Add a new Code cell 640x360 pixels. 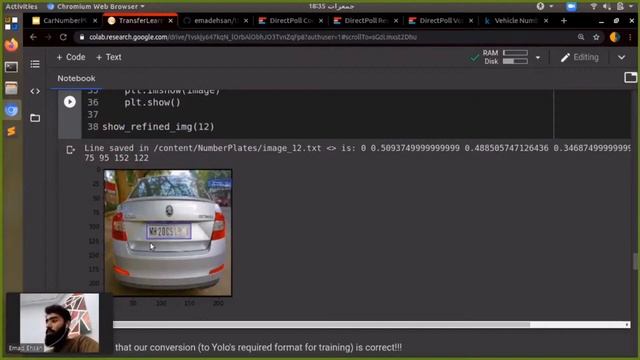pyautogui.click(x=71, y=58)
